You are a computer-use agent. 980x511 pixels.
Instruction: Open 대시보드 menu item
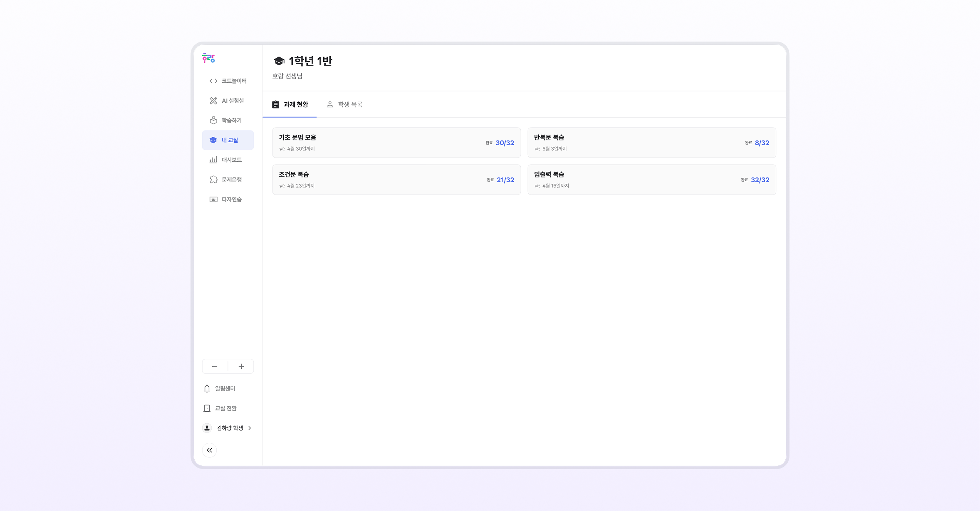228,160
